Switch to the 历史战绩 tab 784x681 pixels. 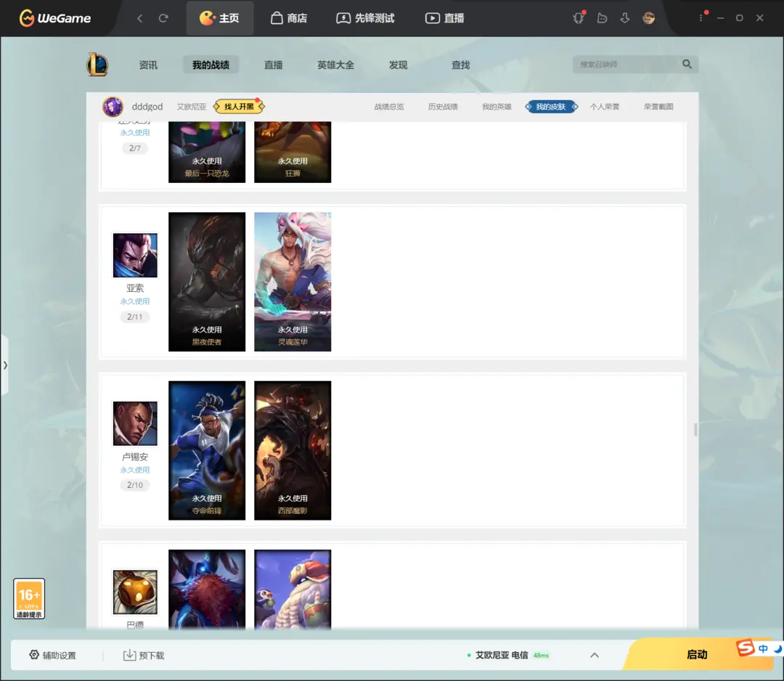tap(443, 107)
